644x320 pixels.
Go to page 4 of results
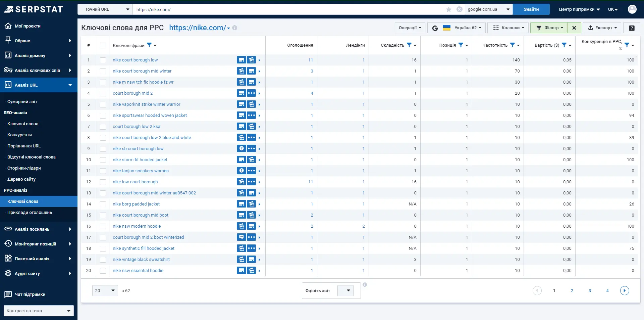click(607, 290)
